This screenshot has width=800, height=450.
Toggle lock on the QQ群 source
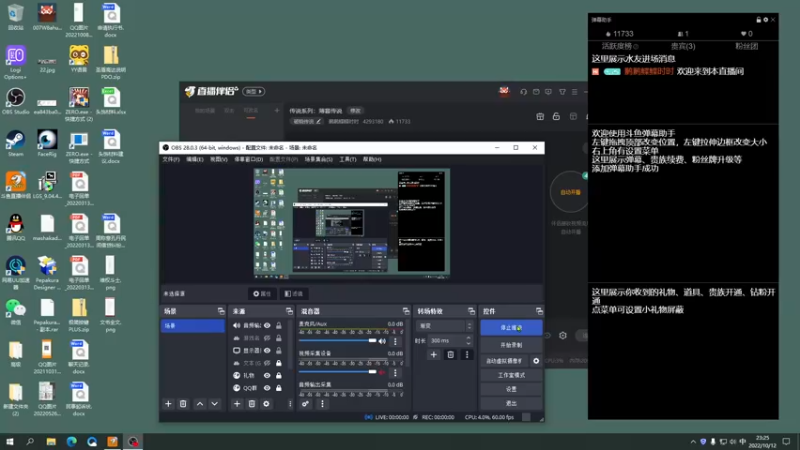pyautogui.click(x=279, y=388)
